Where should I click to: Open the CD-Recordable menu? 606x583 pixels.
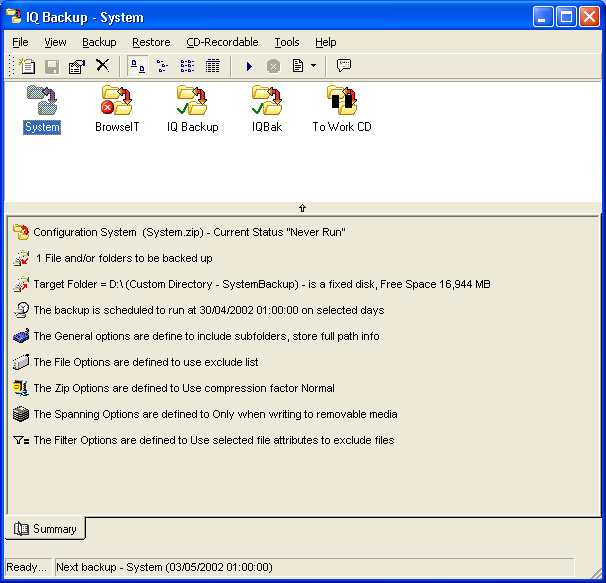pyautogui.click(x=222, y=42)
